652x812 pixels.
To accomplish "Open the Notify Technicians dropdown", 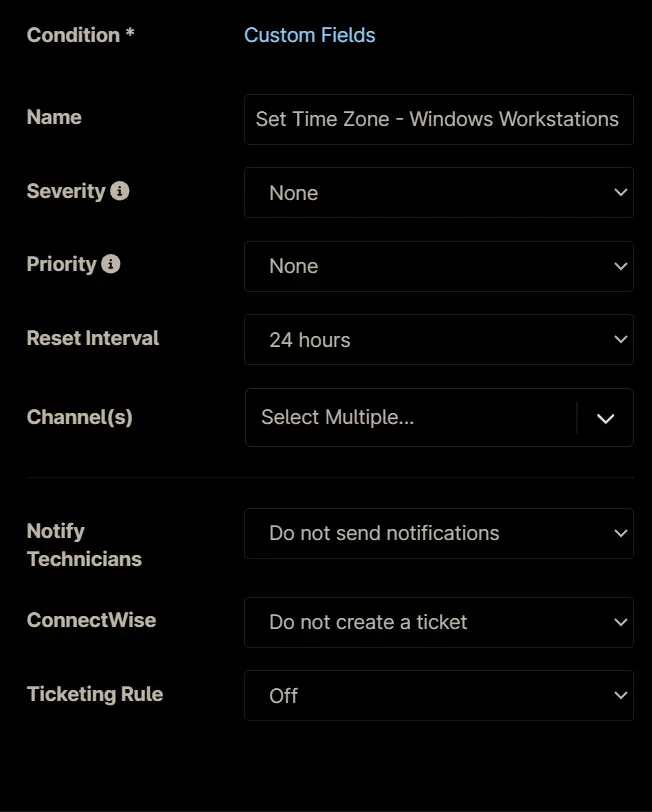I will (x=439, y=533).
